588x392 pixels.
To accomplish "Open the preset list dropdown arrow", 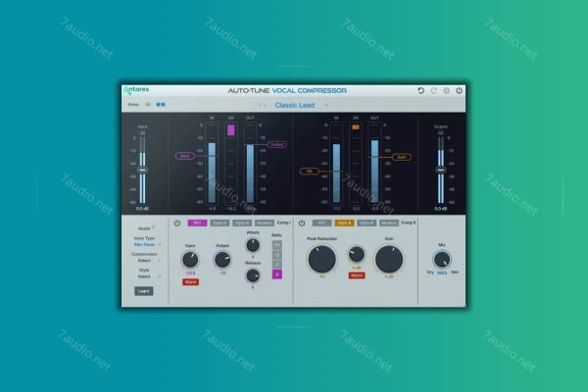I will (326, 106).
